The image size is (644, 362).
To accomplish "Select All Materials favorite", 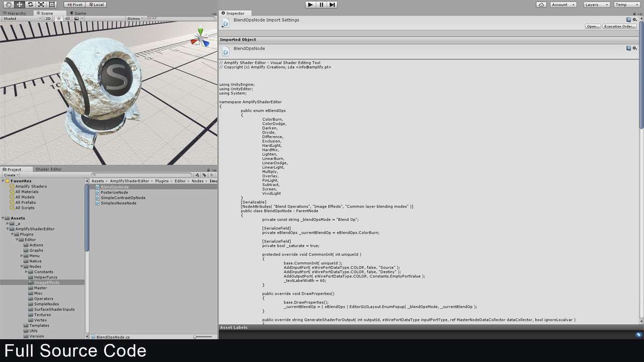I will pos(26,191).
